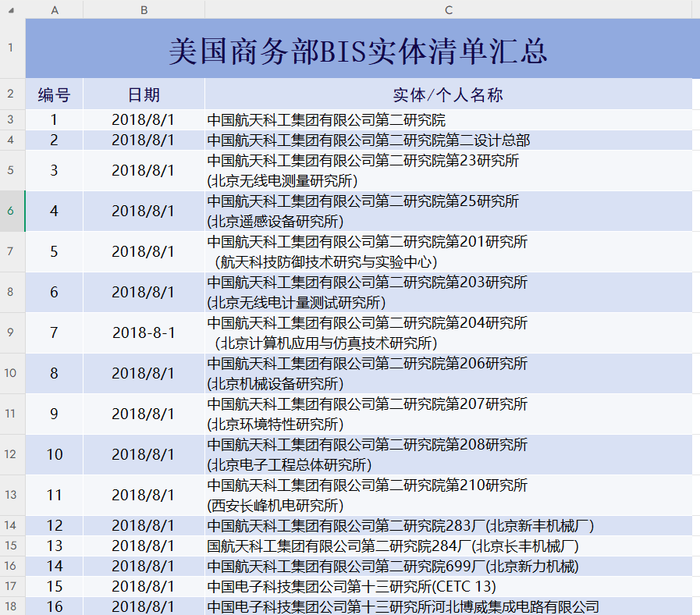Select the cell containing 284厂(北京长丰机械厂)
Viewport: 700px width, 615px height.
(449, 546)
